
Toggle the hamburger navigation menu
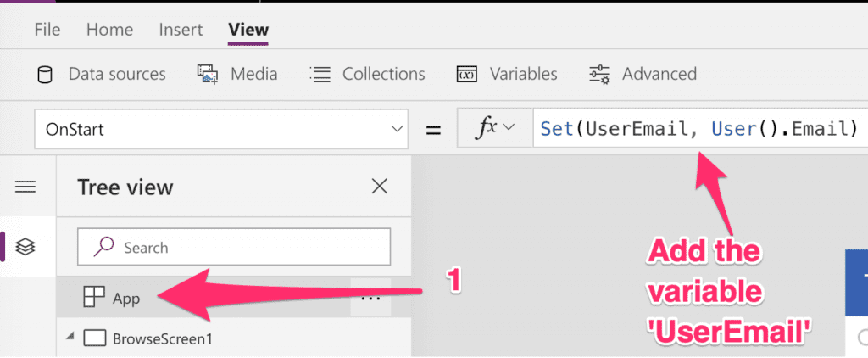[x=25, y=187]
